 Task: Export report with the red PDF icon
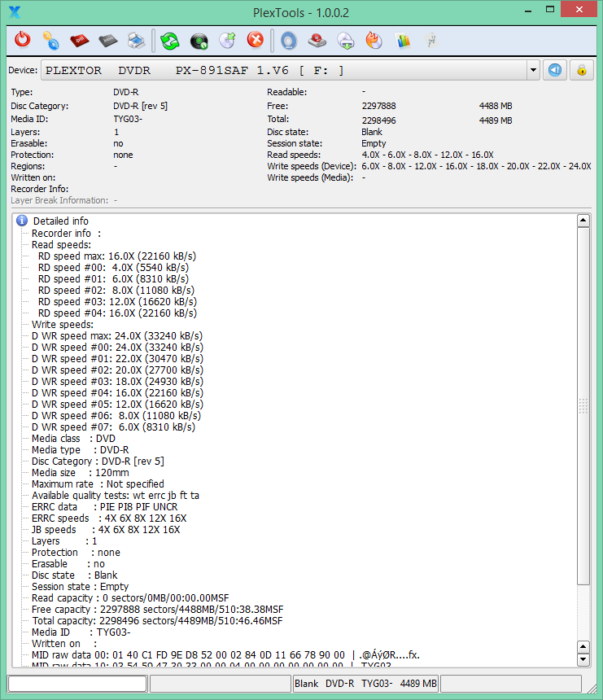[80, 41]
